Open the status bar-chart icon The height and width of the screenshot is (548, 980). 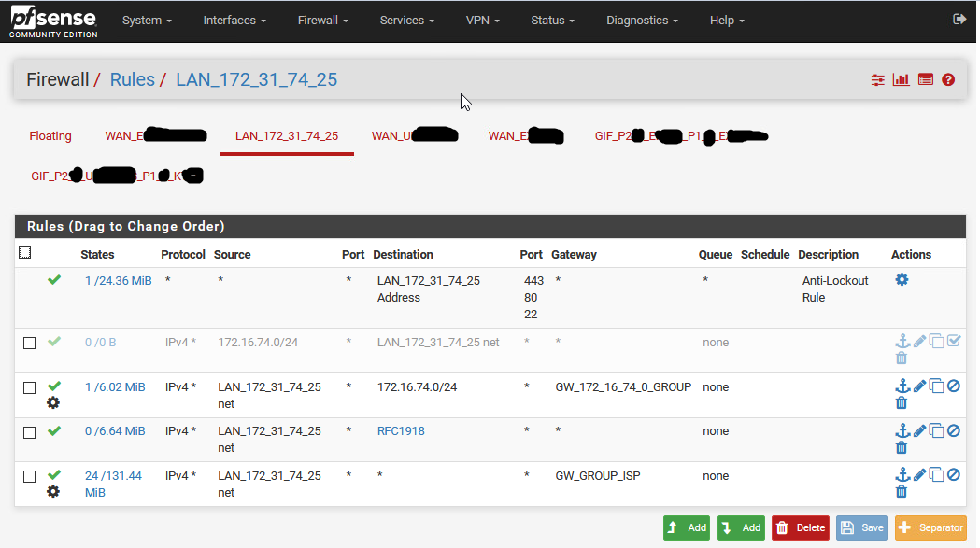pyautogui.click(x=901, y=80)
